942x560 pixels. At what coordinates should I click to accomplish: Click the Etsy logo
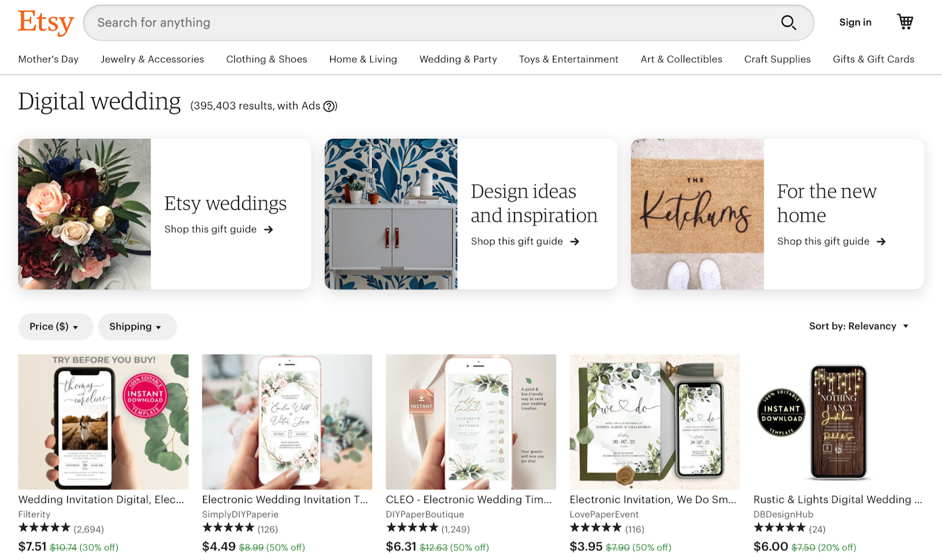[x=46, y=22]
